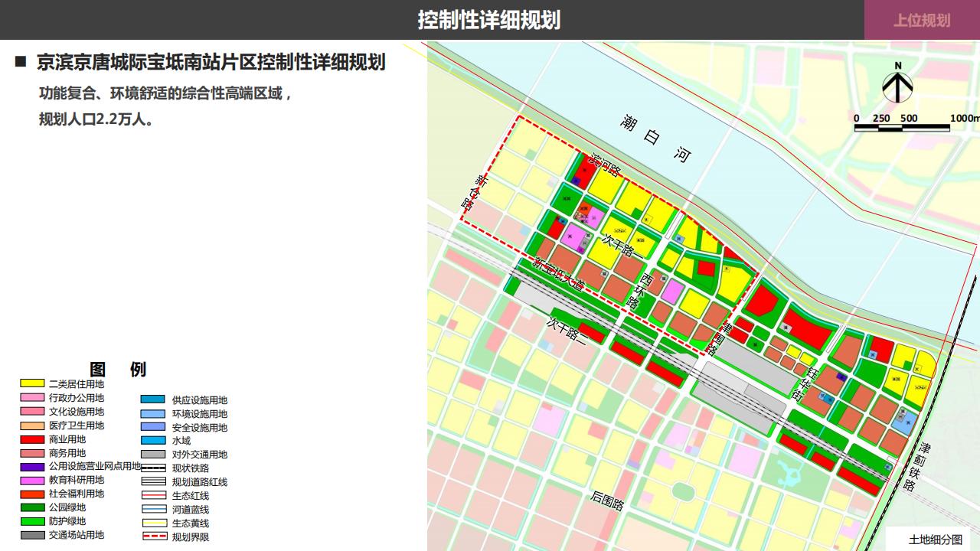Click the 现状铁路 dashed line symbol
Screen dimensions: 980x551
[x=152, y=468]
